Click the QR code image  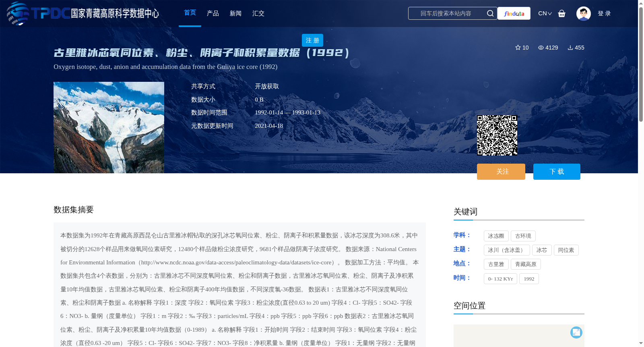[497, 135]
